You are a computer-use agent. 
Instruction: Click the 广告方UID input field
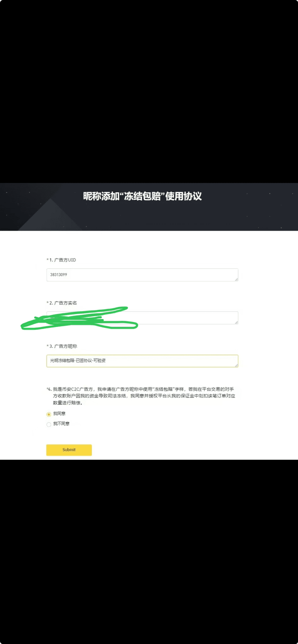pyautogui.click(x=142, y=275)
